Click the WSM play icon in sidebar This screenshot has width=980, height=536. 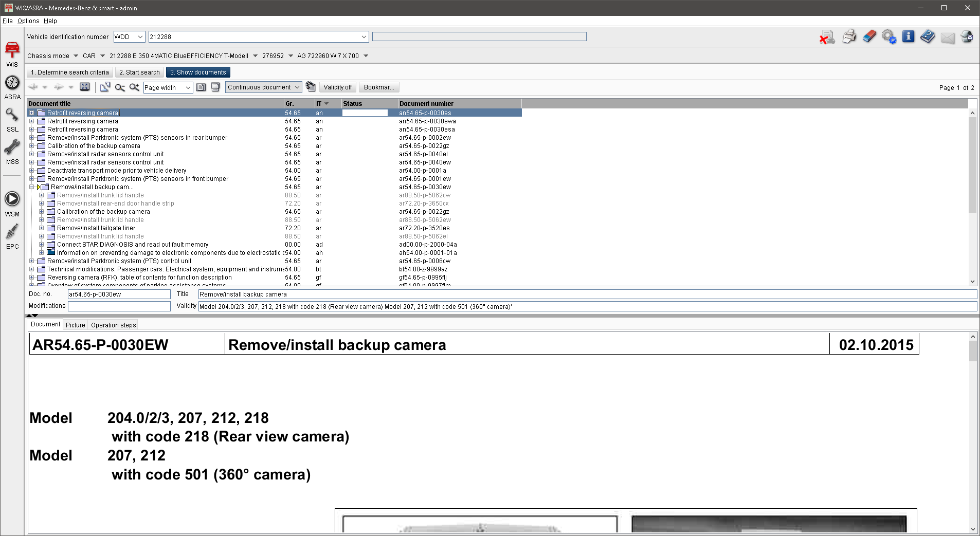12,204
